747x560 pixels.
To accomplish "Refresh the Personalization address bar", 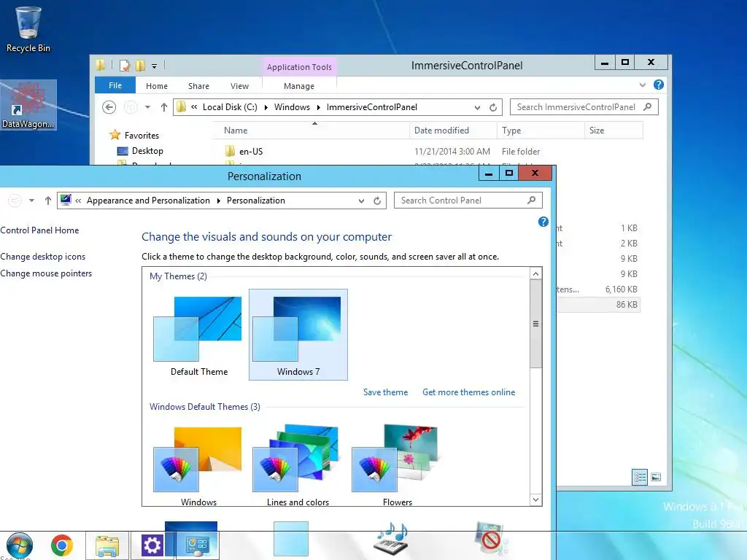I will (377, 201).
